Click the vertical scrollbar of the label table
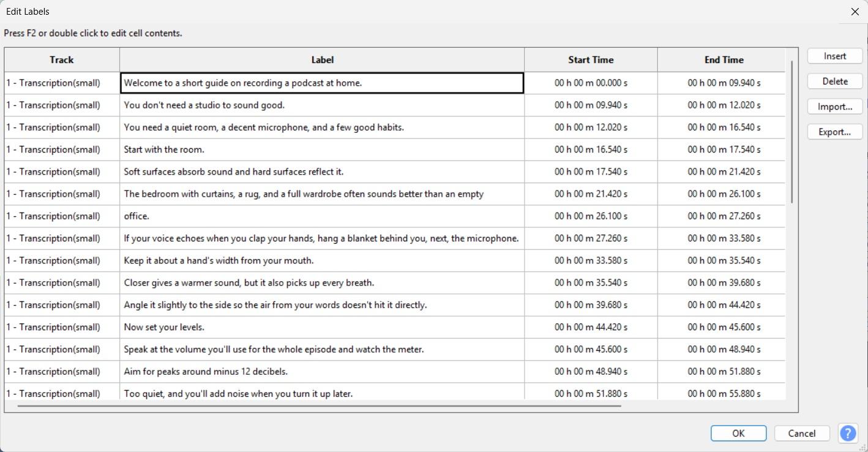 click(x=791, y=132)
